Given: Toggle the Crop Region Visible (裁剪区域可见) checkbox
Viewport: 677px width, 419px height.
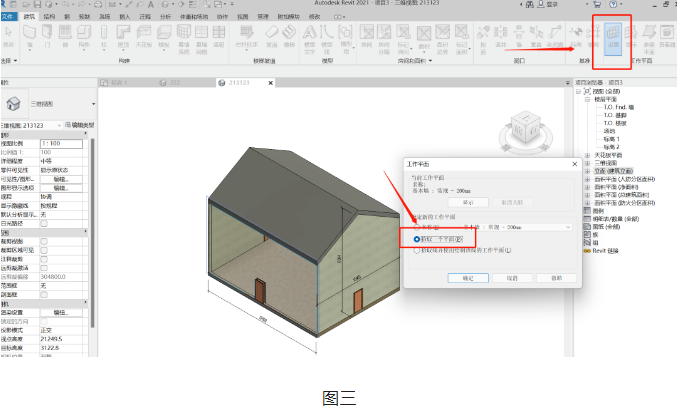Looking at the screenshot, I should 44,251.
